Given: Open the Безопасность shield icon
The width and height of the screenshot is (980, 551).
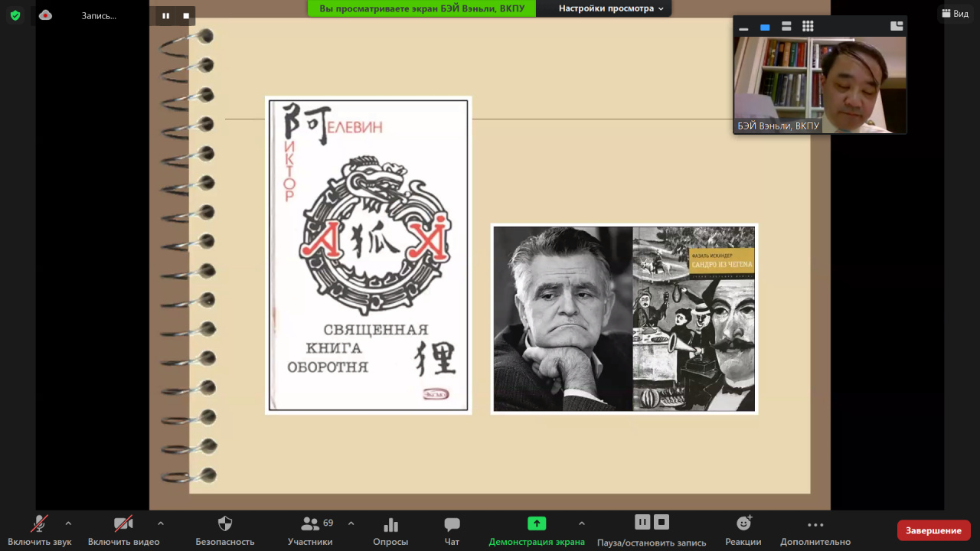Looking at the screenshot, I should [x=224, y=524].
